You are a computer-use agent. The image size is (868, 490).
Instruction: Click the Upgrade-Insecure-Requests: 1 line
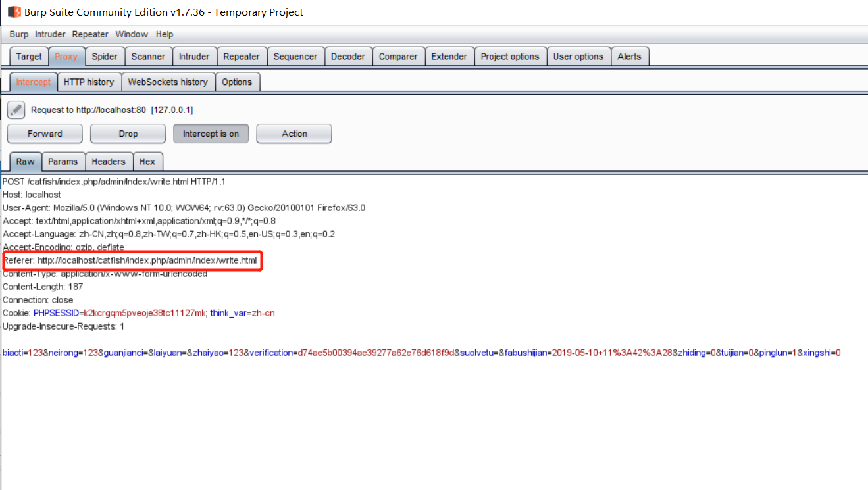point(63,326)
